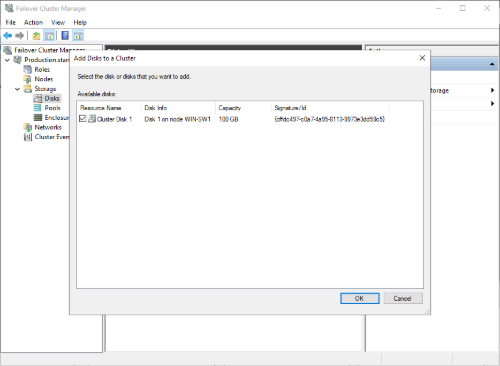
Task: Select Nodes in the tree
Action: [x=44, y=79]
